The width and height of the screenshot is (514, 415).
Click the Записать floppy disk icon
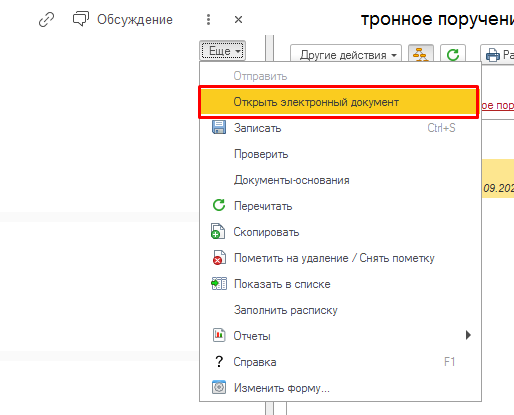[x=219, y=128]
